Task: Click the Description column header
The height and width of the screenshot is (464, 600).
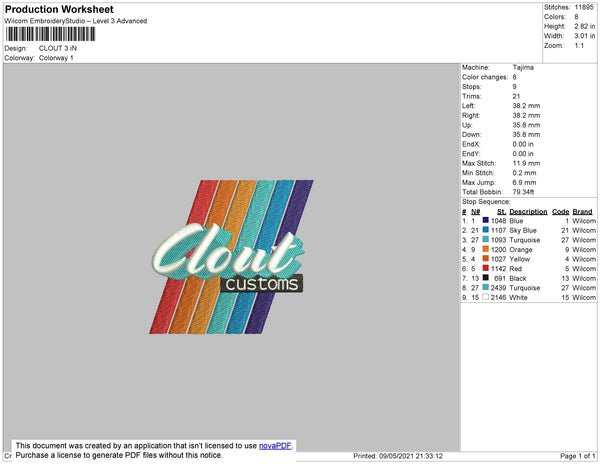Action: click(528, 212)
